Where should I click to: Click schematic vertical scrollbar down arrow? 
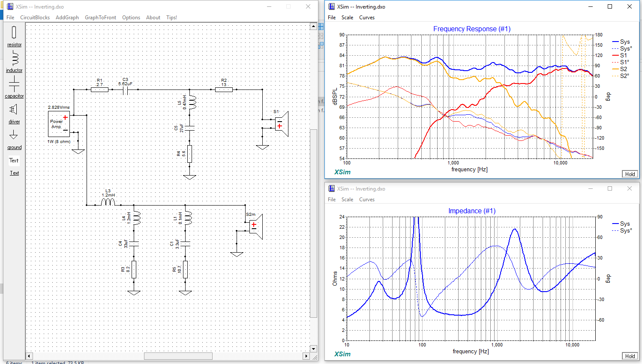313,349
